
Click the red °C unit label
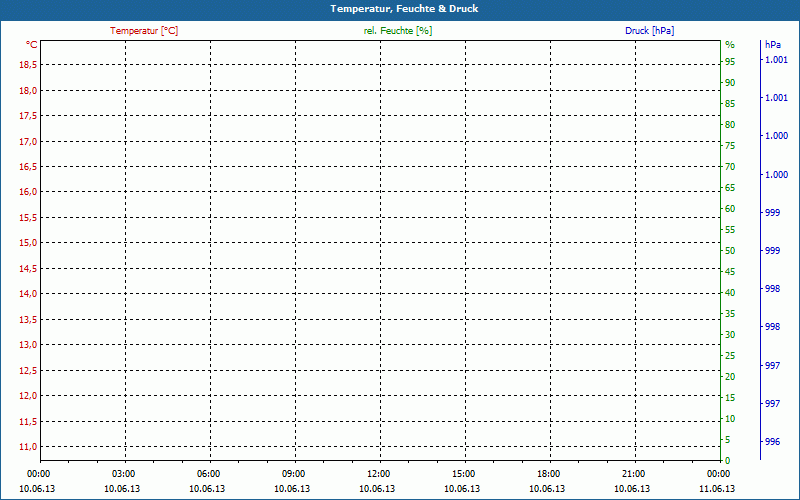(31, 45)
